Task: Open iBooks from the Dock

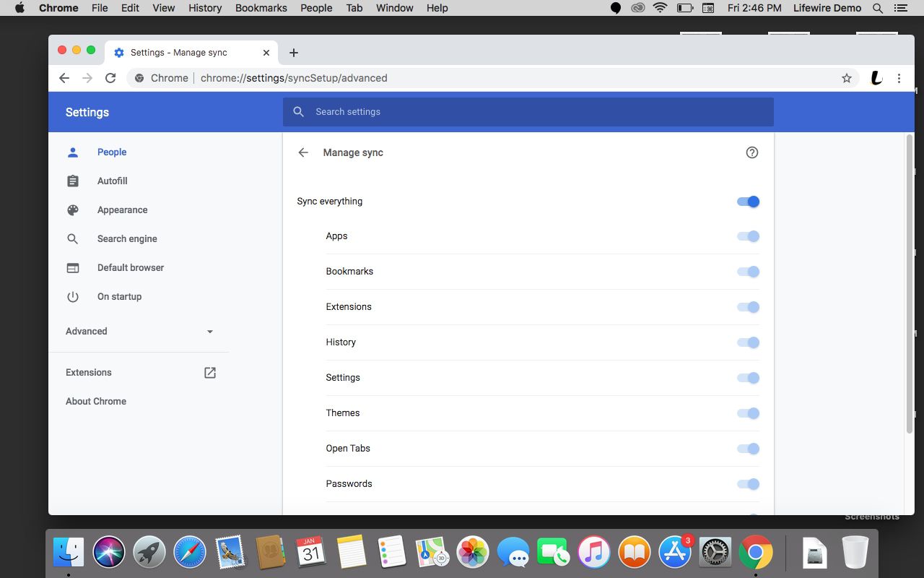Action: pyautogui.click(x=635, y=553)
